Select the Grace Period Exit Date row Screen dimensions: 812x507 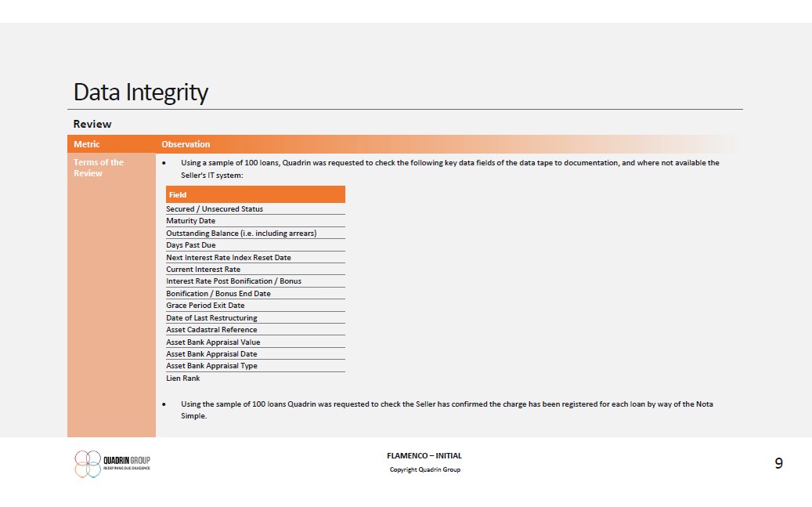[205, 306]
